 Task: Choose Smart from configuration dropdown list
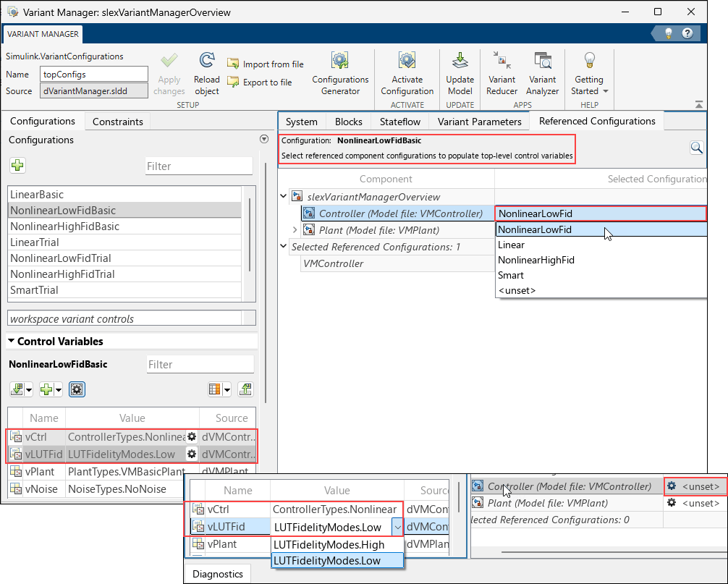click(x=601, y=275)
